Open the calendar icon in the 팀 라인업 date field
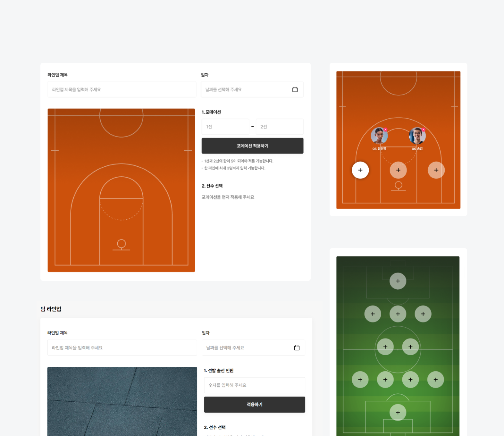The height and width of the screenshot is (436, 504). point(297,348)
